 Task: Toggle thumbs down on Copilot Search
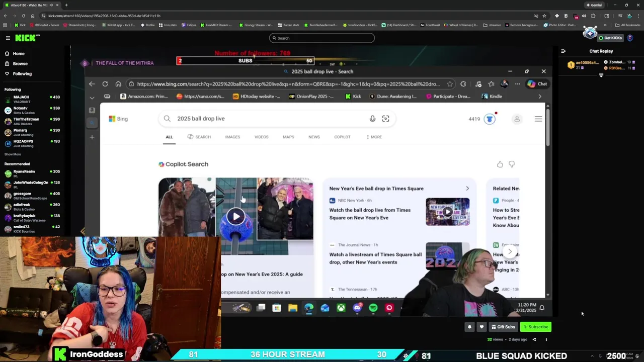click(x=512, y=164)
